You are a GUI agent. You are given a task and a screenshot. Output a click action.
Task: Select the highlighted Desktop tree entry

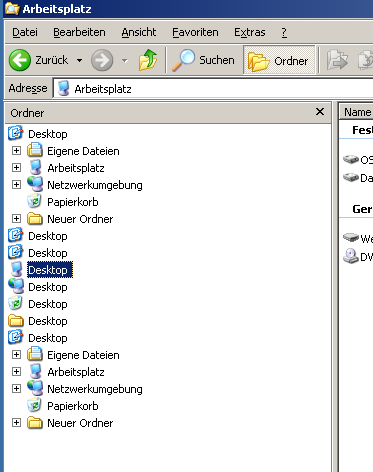[x=50, y=270]
